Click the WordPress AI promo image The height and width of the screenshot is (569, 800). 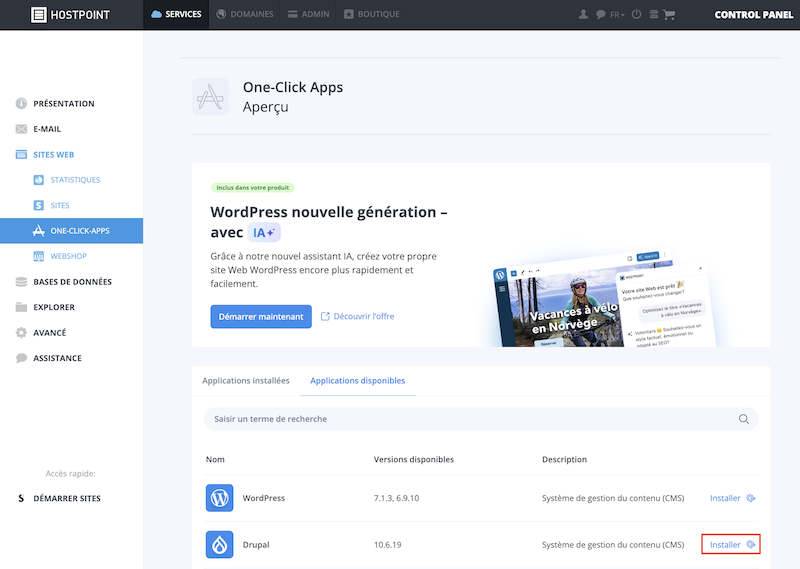(x=604, y=299)
